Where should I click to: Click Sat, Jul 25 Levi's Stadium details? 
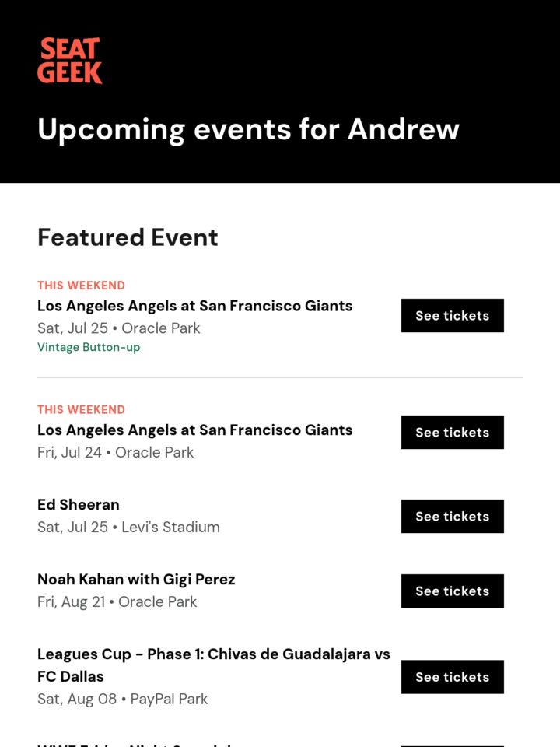pyautogui.click(x=128, y=528)
